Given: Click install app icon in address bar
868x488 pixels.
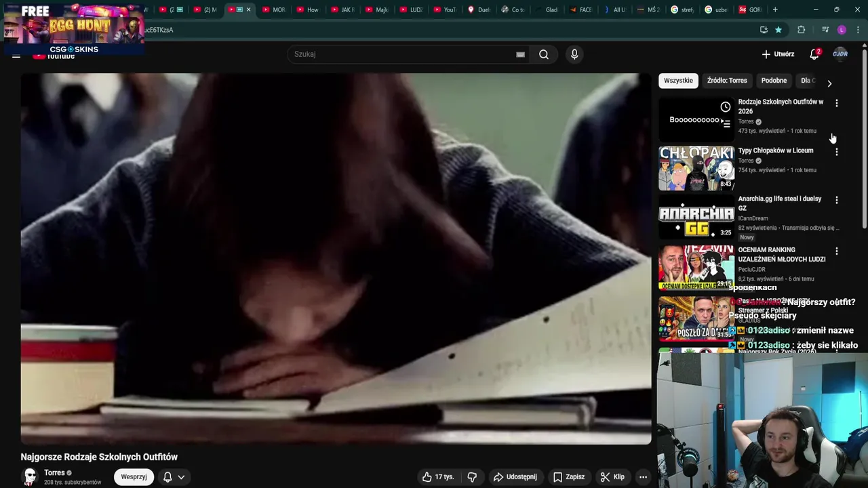Looking at the screenshot, I should pyautogui.click(x=764, y=30).
